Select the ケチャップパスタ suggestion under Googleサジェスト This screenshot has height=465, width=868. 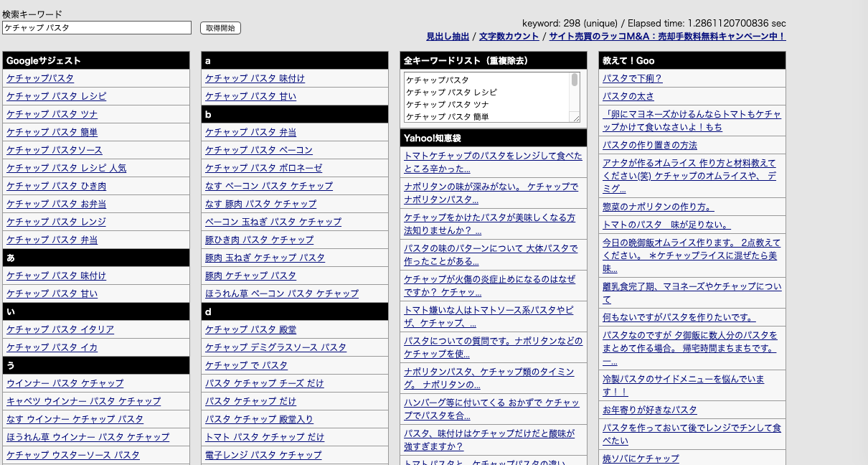[x=39, y=78]
